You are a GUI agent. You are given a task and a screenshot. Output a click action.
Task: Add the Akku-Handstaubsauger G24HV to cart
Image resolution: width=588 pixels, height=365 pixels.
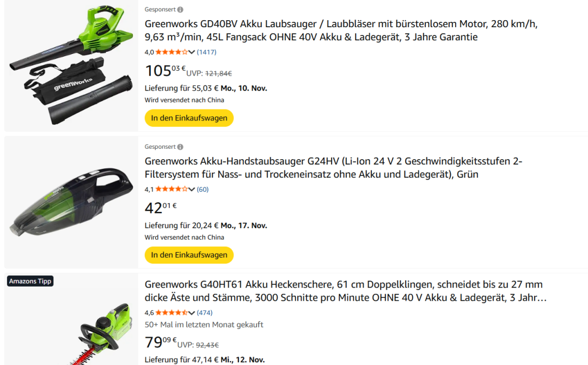(189, 255)
